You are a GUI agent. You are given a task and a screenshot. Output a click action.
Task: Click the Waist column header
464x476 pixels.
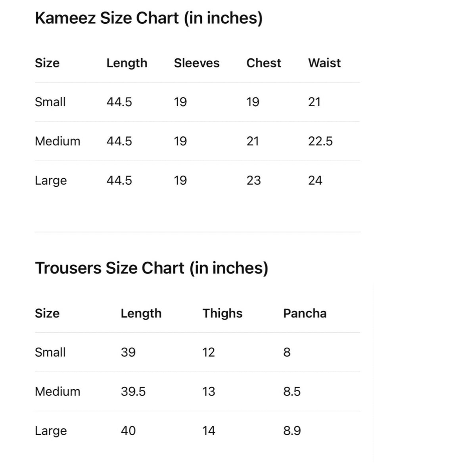(x=324, y=63)
